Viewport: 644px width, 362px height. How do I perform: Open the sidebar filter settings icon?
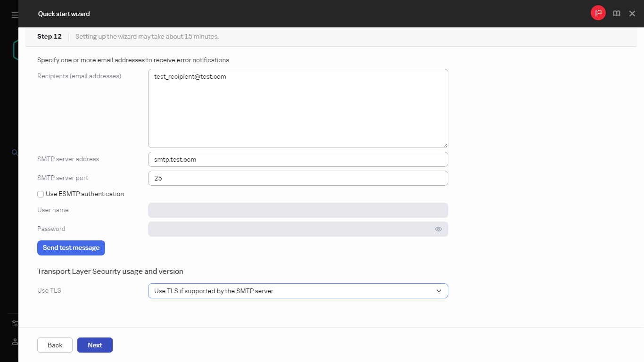(x=15, y=323)
